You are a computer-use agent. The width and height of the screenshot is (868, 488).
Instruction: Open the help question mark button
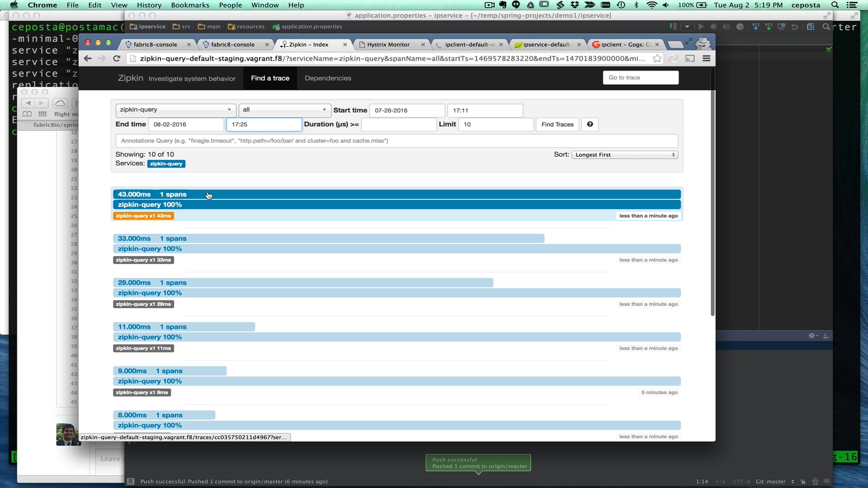pos(590,124)
